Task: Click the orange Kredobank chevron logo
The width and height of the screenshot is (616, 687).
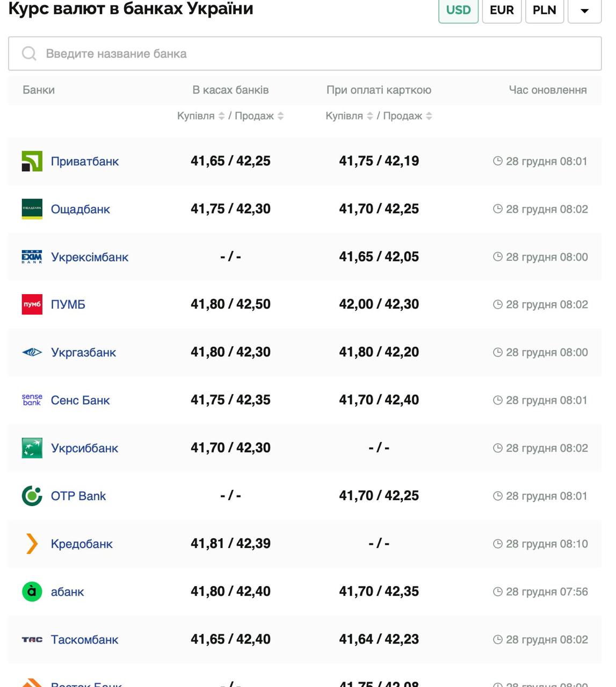Action: click(x=32, y=544)
